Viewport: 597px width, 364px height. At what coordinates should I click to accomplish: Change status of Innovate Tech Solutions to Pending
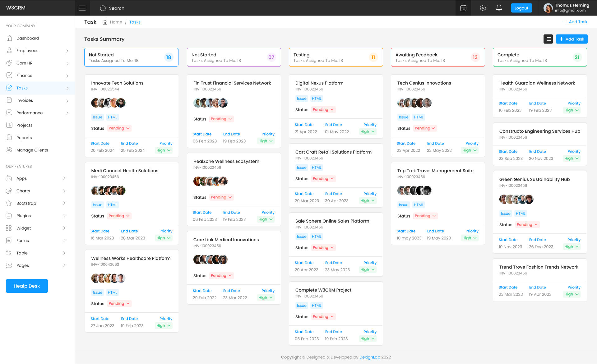point(119,128)
